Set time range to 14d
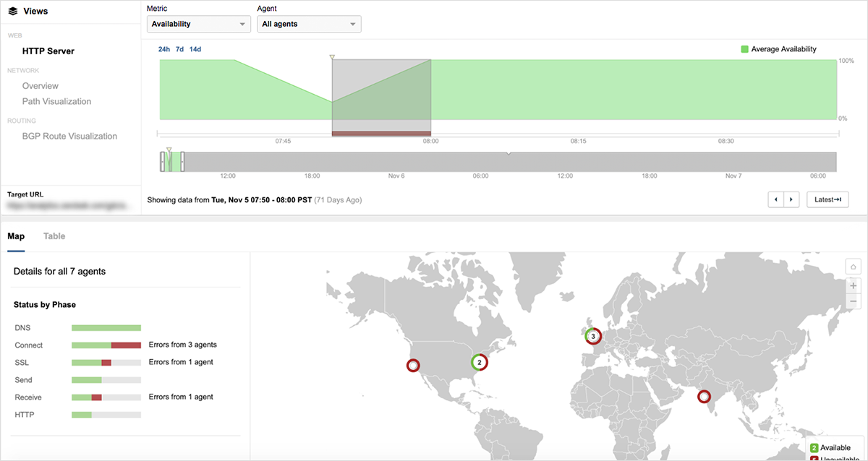868x461 pixels. [x=195, y=49]
